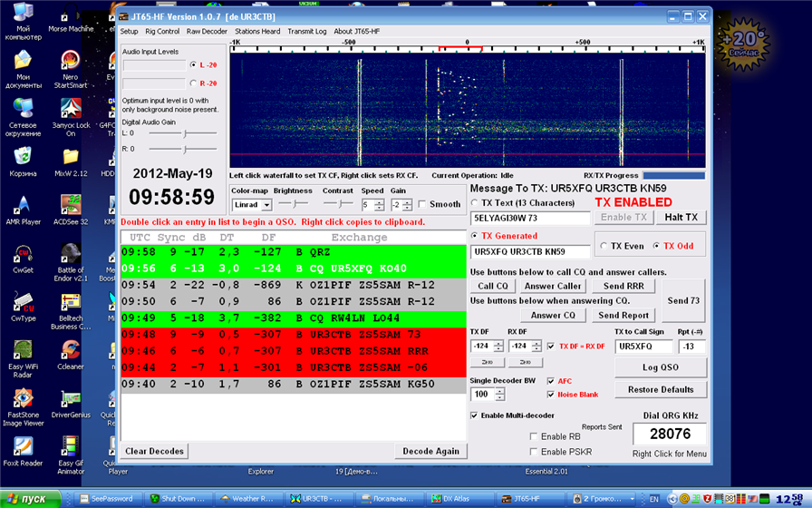Toggle the Enable Multi-decoder checkbox
The width and height of the screenshot is (812, 508).
point(474,415)
